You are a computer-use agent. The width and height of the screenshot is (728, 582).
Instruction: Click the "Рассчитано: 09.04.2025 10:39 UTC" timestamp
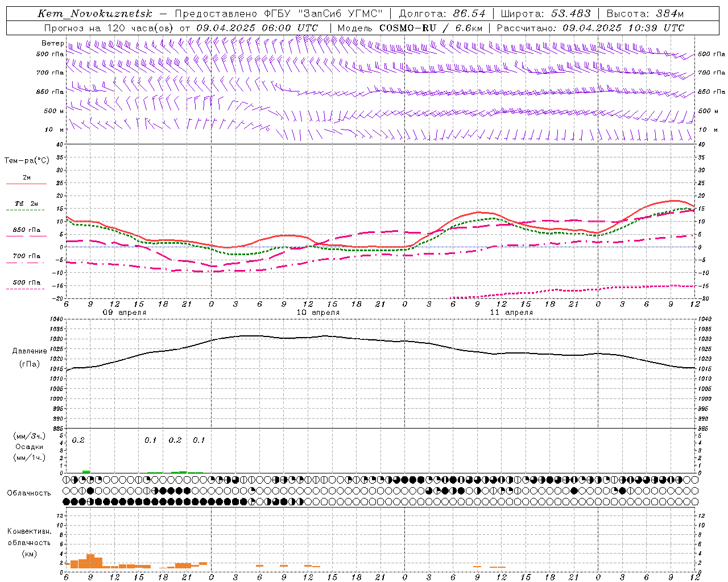(590, 28)
